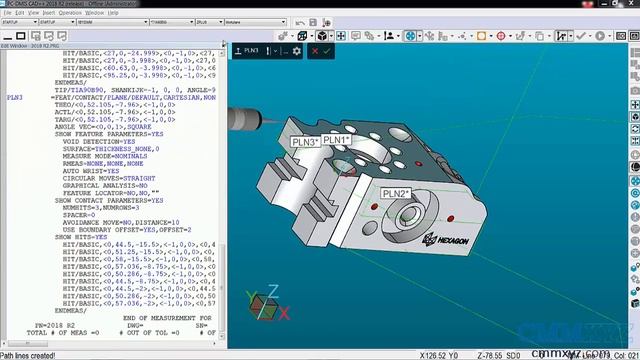
Task: Open the File menu
Action: pos(7,13)
